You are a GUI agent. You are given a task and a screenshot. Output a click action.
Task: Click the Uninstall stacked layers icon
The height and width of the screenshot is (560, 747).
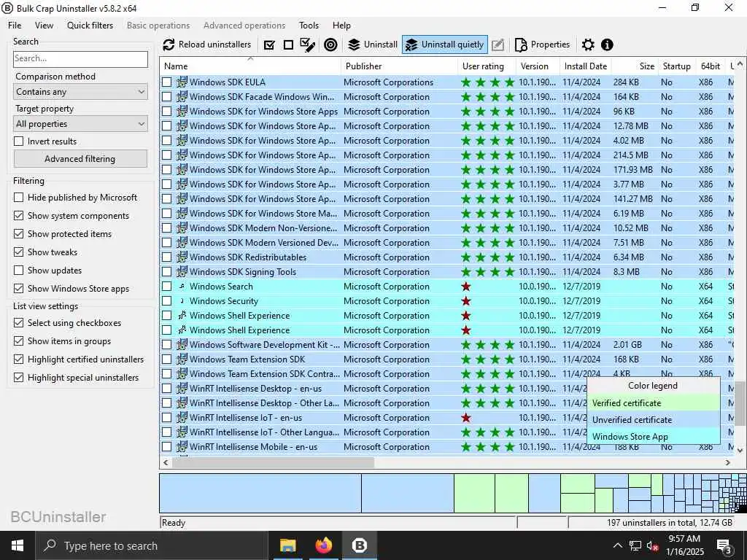(354, 44)
